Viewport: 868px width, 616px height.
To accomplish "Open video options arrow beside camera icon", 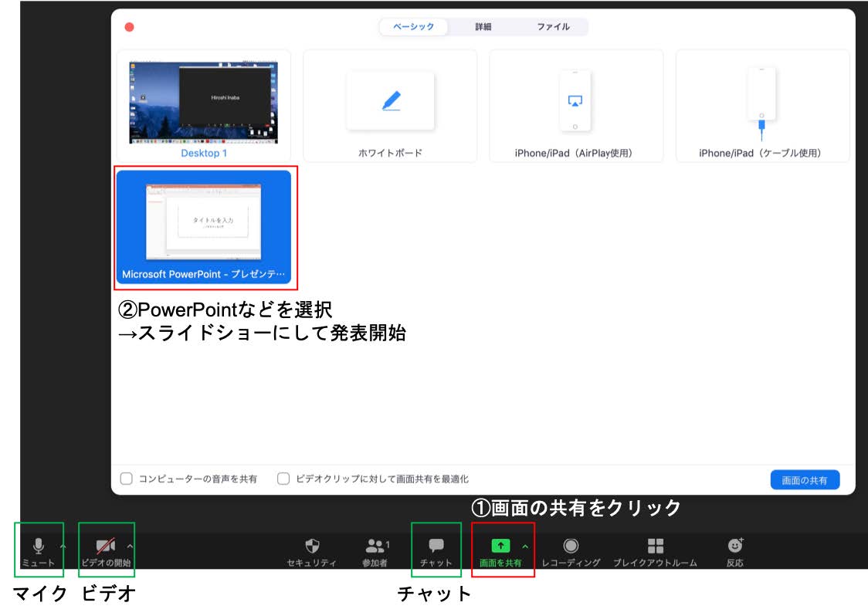I will tap(130, 547).
